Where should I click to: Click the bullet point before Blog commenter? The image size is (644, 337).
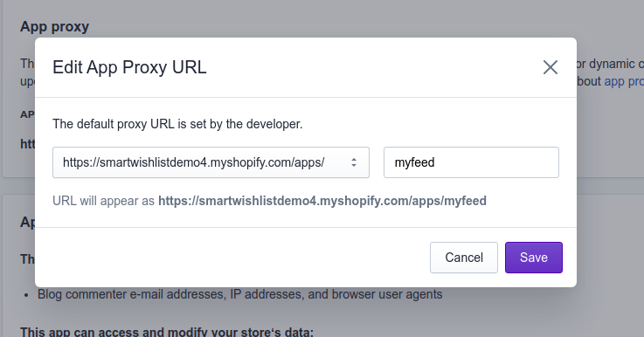(26, 295)
